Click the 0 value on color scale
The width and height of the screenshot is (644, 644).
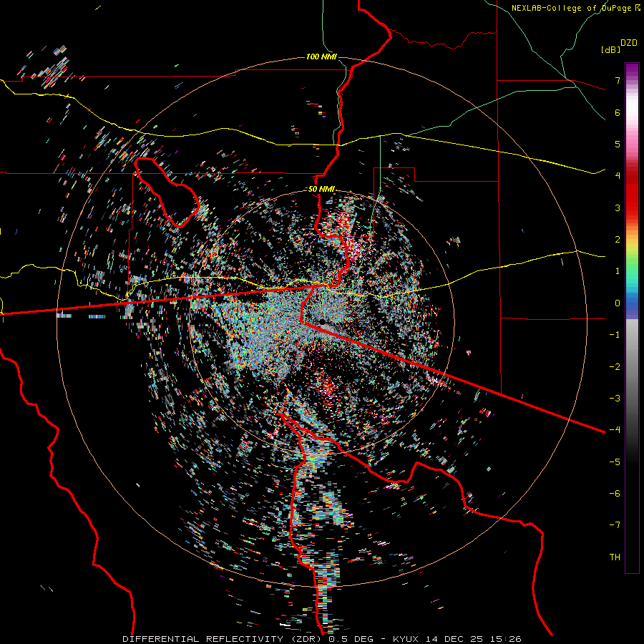[x=618, y=303]
